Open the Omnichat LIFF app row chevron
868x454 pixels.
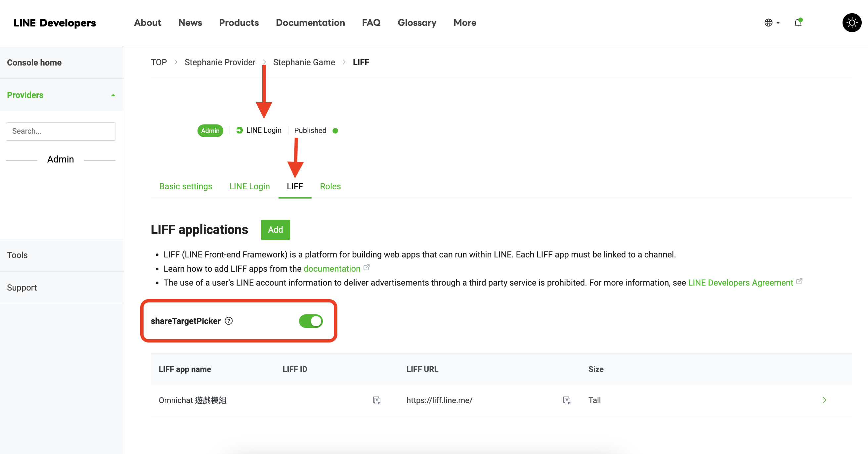coord(824,400)
